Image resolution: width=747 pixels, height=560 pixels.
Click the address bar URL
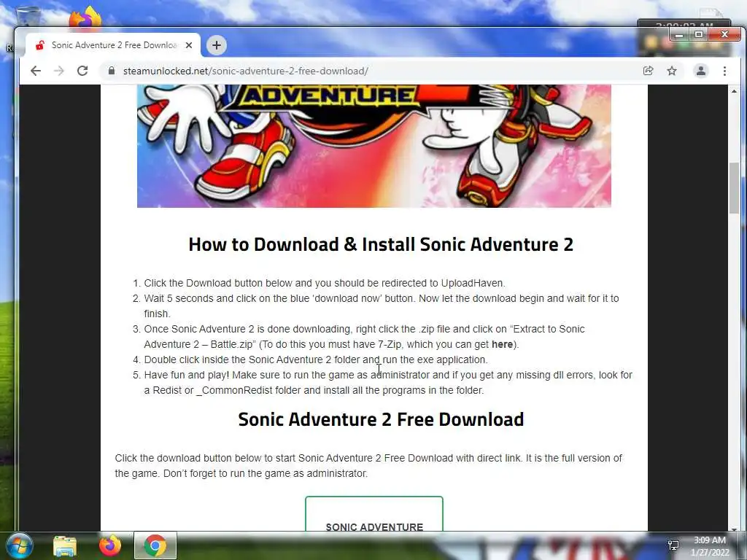[245, 71]
